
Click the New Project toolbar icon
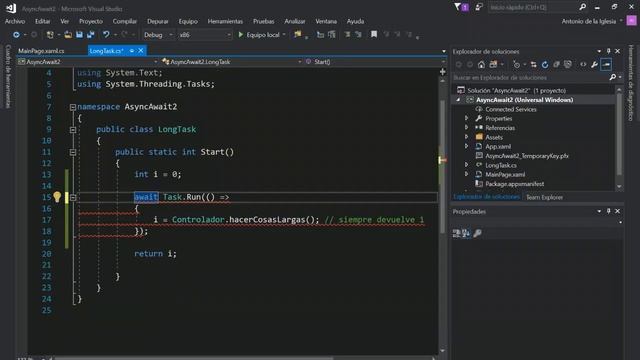50,35
